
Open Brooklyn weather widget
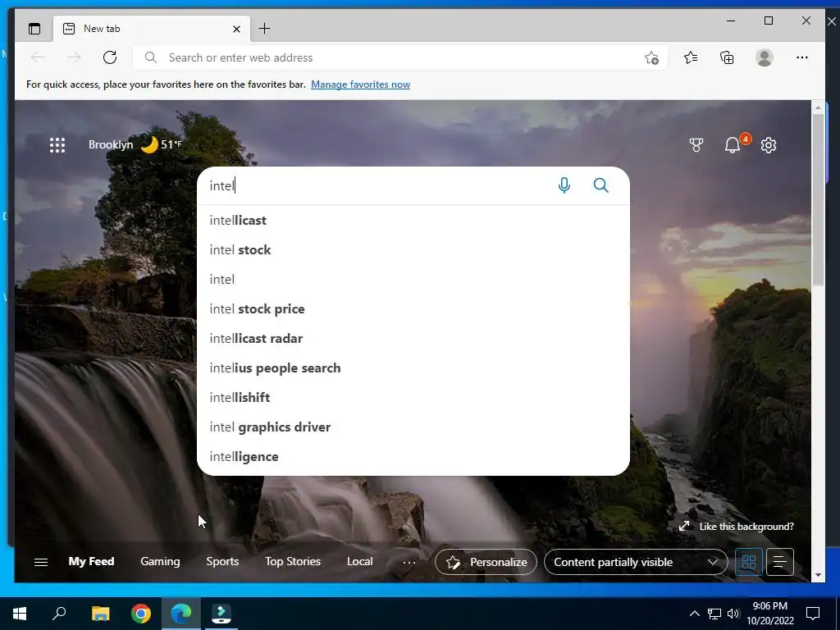135,144
